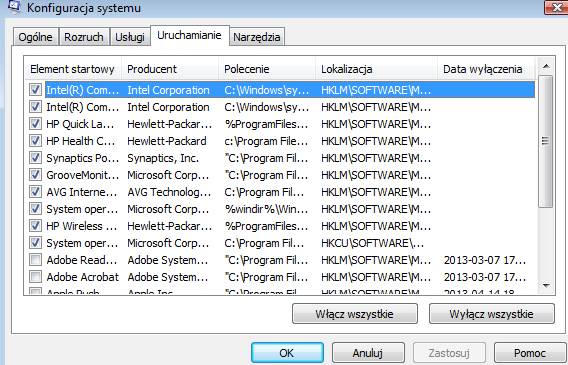Open the Rozruch tab
The width and height of the screenshot is (568, 365).
pyautogui.click(x=84, y=37)
